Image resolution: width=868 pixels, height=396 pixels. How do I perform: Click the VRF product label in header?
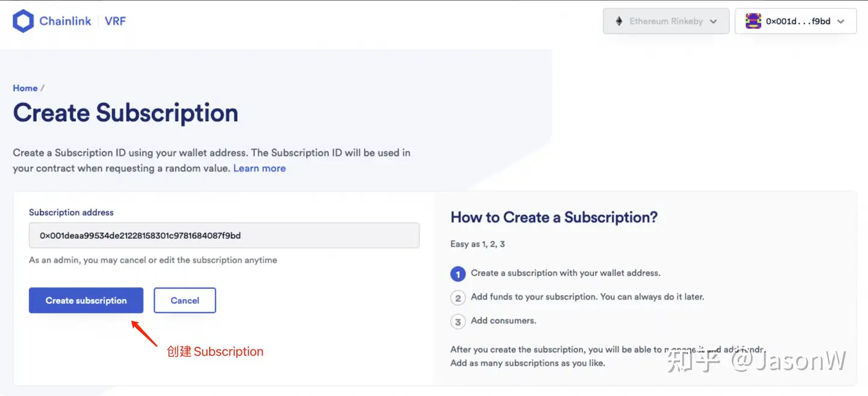(115, 21)
